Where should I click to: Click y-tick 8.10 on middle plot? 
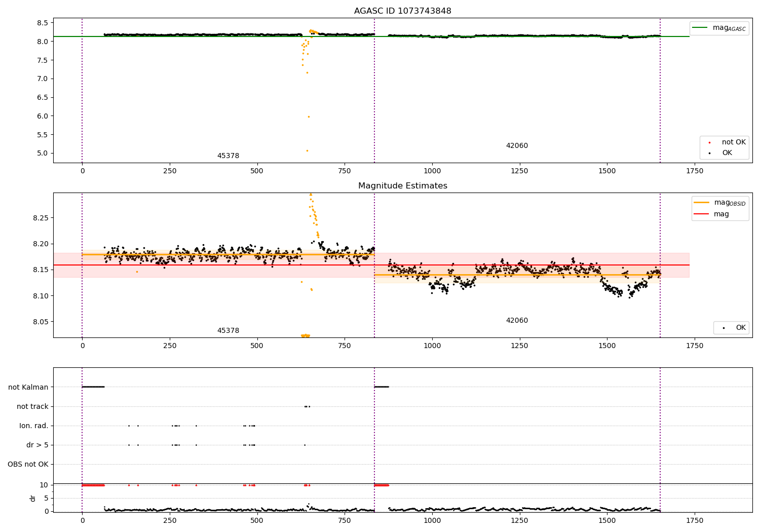pyautogui.click(x=41, y=296)
